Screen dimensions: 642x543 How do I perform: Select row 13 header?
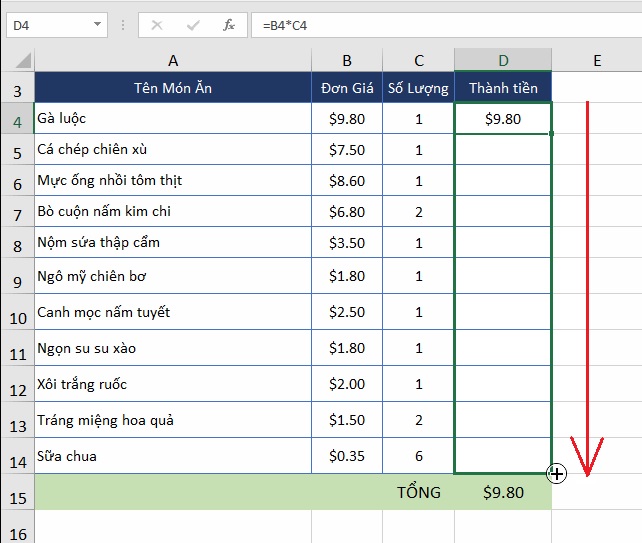tap(18, 420)
